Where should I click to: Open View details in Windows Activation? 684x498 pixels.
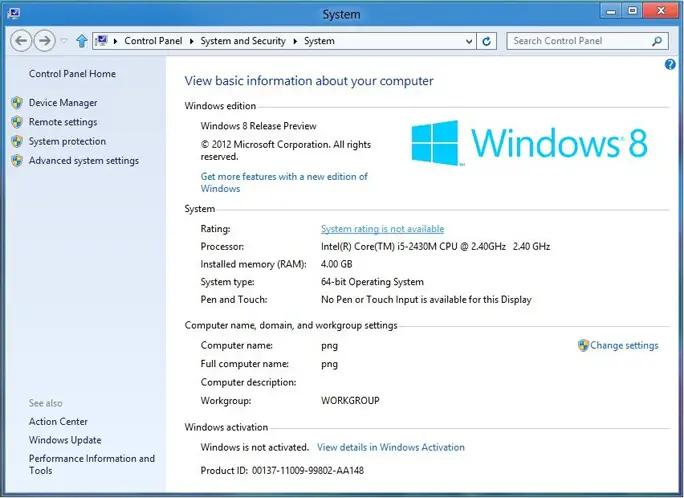point(391,447)
